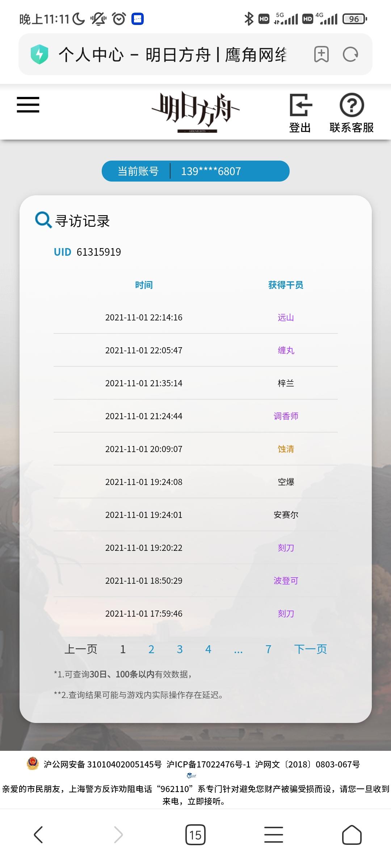Screen dimensions: 391x868
Task: Click the browser bookmark add icon
Action: pos(321,55)
